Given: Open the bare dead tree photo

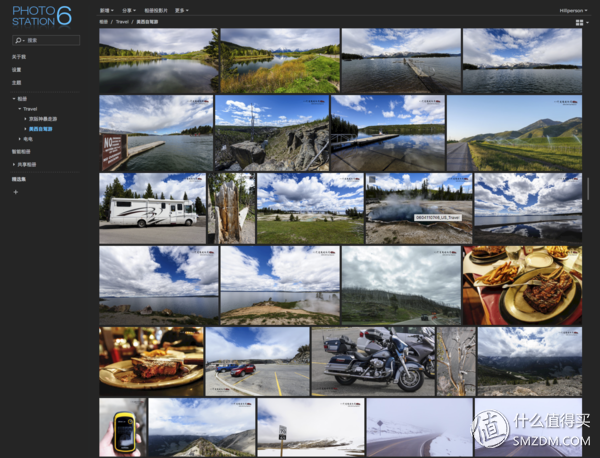Looking at the screenshot, I should (x=456, y=361).
